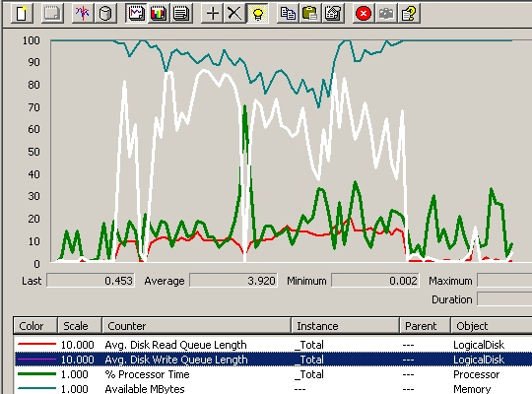The image size is (532, 394).
Task: Add a counter with the plus icon
Action: 212,14
